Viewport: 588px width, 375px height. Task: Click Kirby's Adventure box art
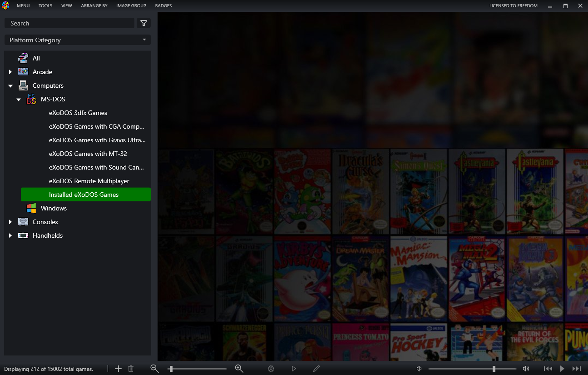coord(302,279)
